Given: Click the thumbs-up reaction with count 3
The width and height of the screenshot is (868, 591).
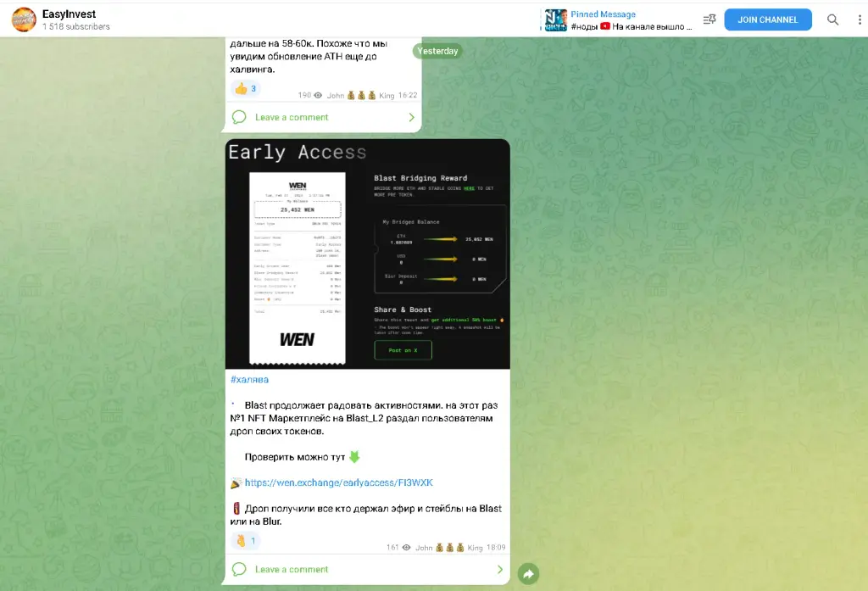Looking at the screenshot, I should coord(245,89).
